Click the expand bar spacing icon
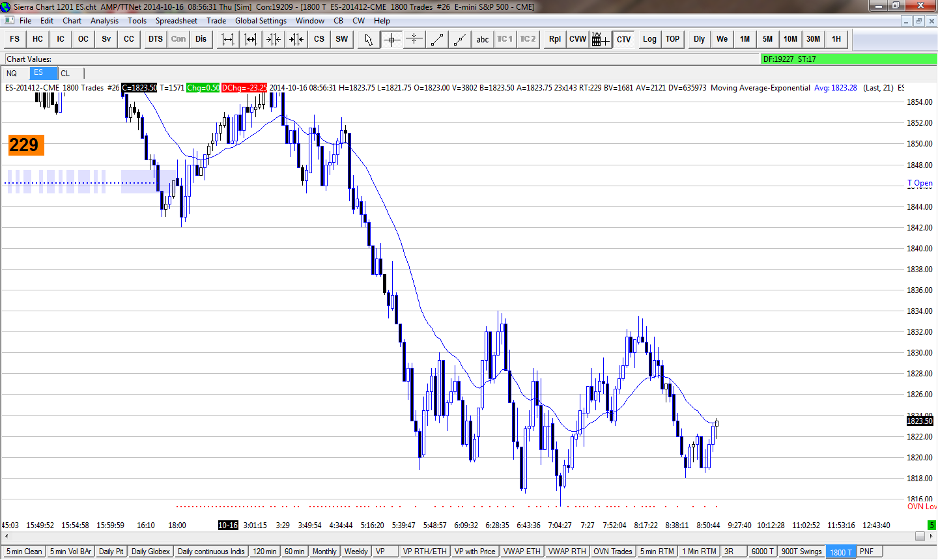938x560 pixels. click(228, 39)
